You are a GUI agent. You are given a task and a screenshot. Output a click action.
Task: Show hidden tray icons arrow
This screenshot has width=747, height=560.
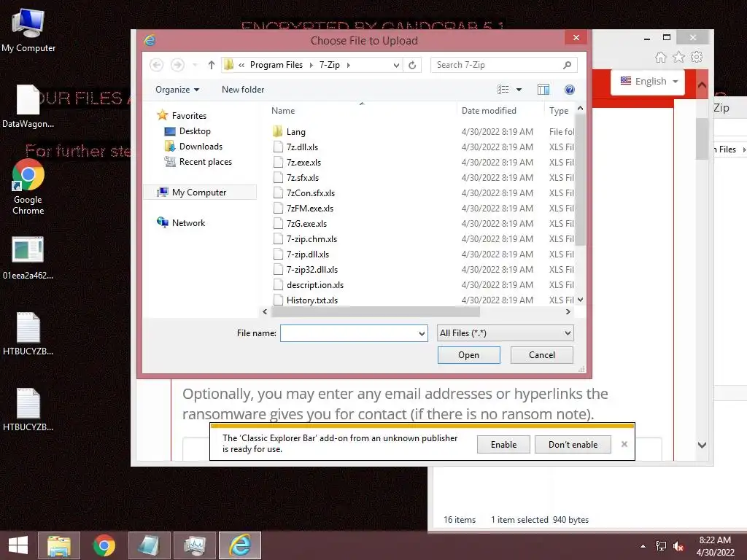[643, 546]
